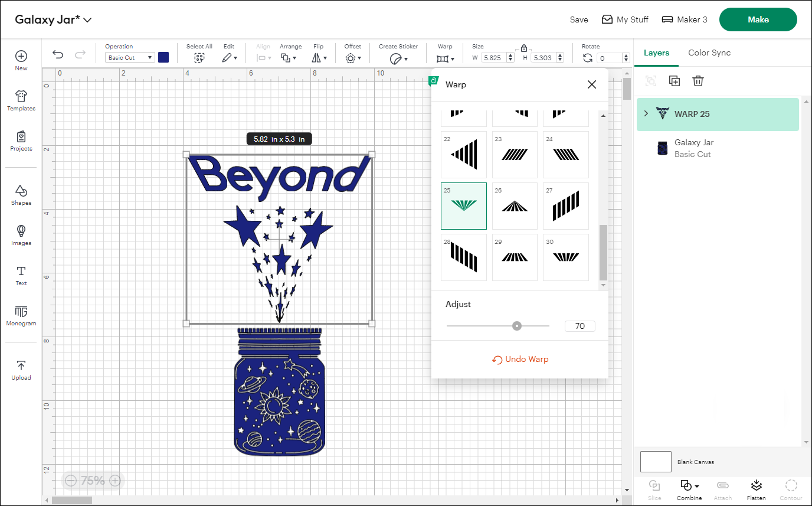The image size is (812, 506).
Task: Open the Text tool
Action: tap(21, 276)
